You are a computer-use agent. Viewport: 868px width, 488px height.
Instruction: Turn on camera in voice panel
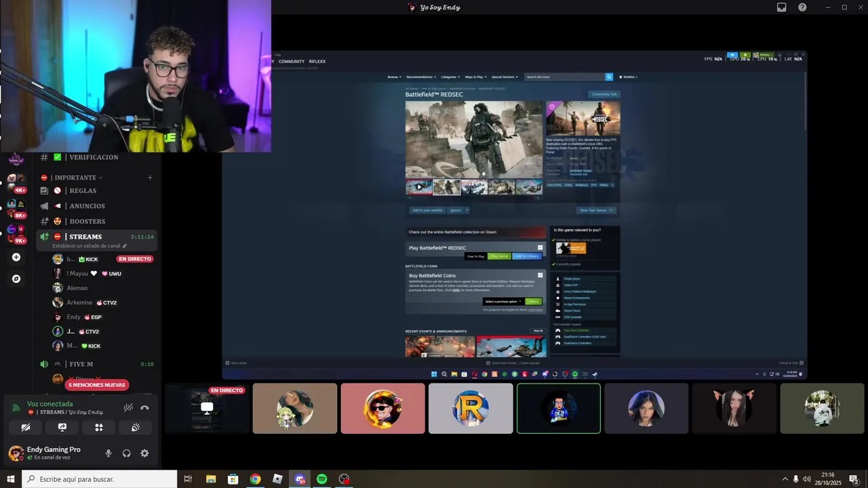coord(26,427)
